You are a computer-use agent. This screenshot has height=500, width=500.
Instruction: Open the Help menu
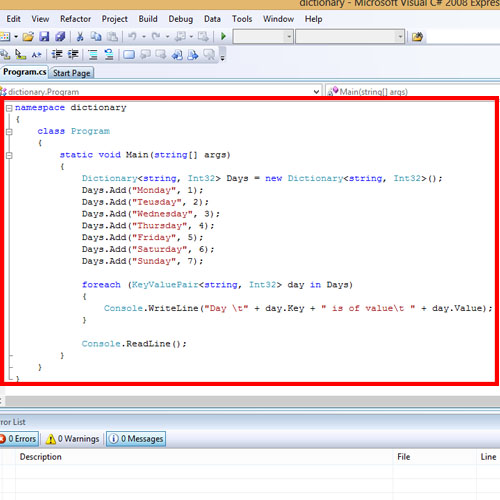tap(313, 19)
